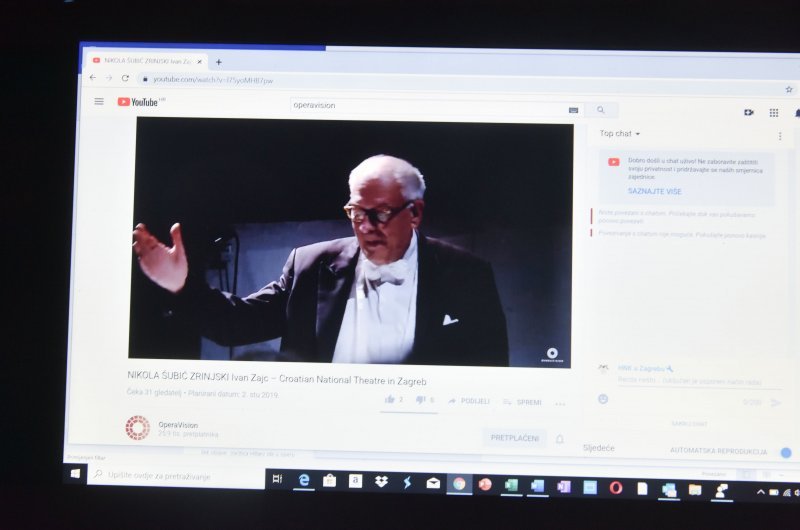Save the video with SPREMI
This screenshot has height=530, width=800.
point(521,402)
